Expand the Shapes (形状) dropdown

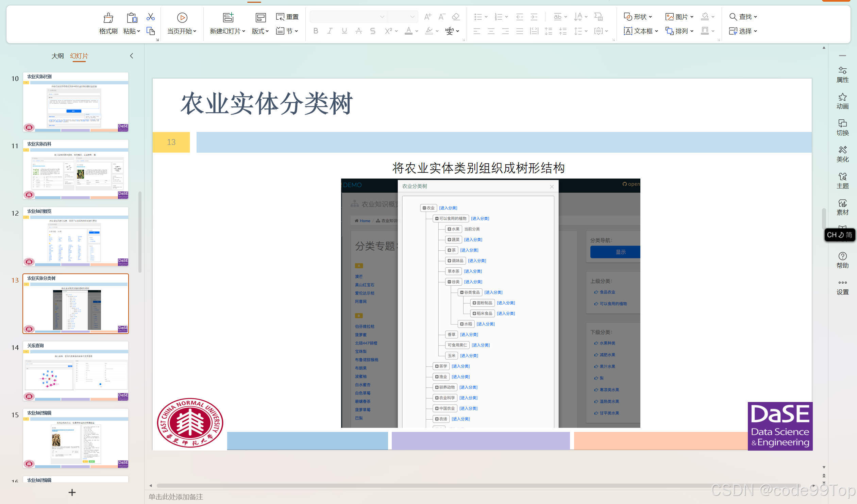(x=650, y=17)
